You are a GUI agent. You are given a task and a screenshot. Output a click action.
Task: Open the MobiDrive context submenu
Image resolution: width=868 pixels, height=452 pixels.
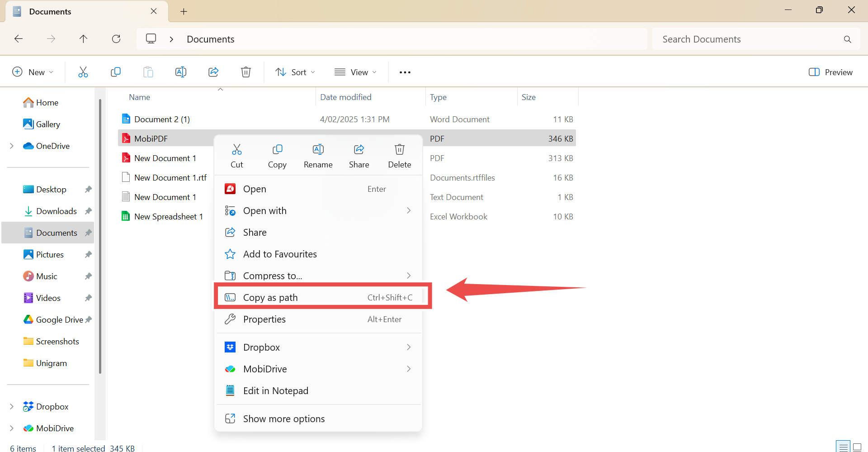(x=318, y=369)
